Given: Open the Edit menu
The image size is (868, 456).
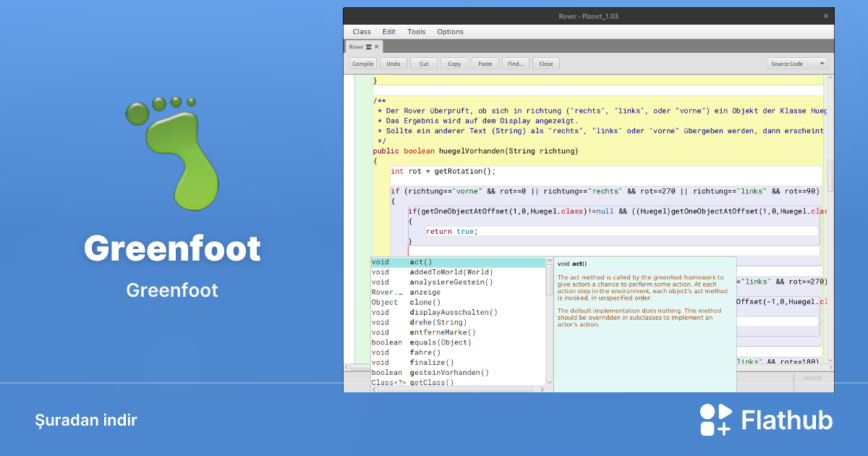Looking at the screenshot, I should tap(388, 31).
